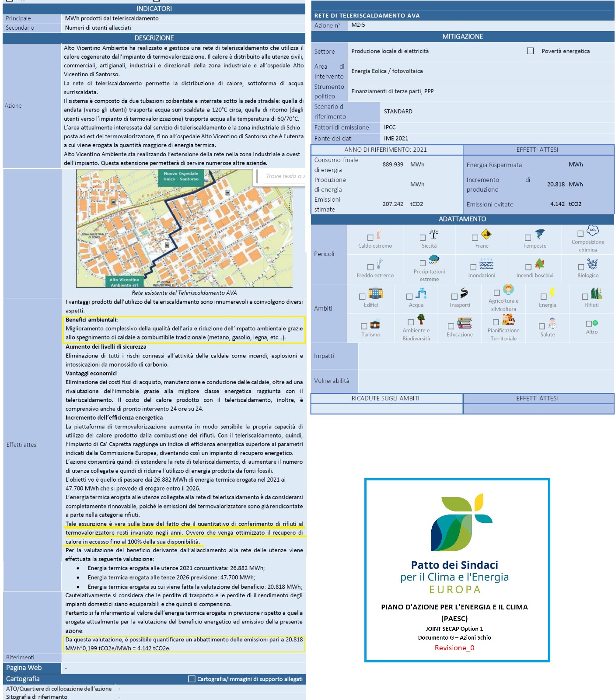This screenshot has height=700, width=615.
Task: Click the RICADUTE SUGLI AMBITI header cell
Action: (x=387, y=398)
